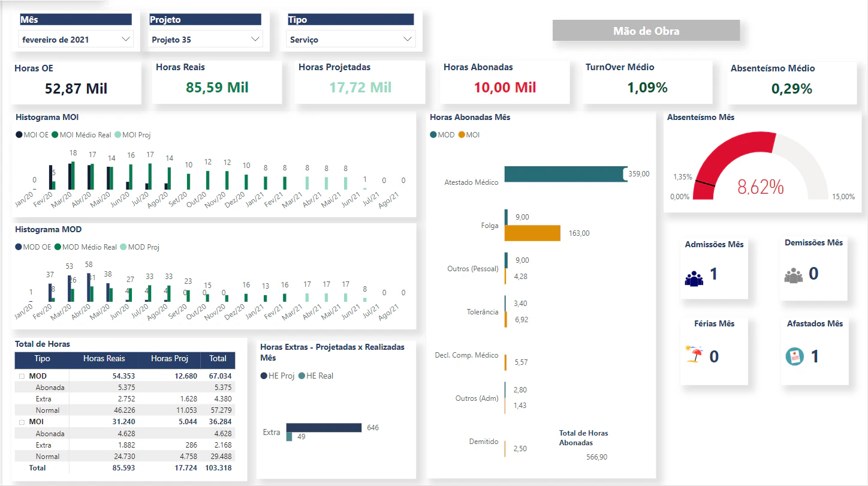Click the Decl. Comp. Médico axis label
Screen dimensions: 868x486
(x=466, y=355)
